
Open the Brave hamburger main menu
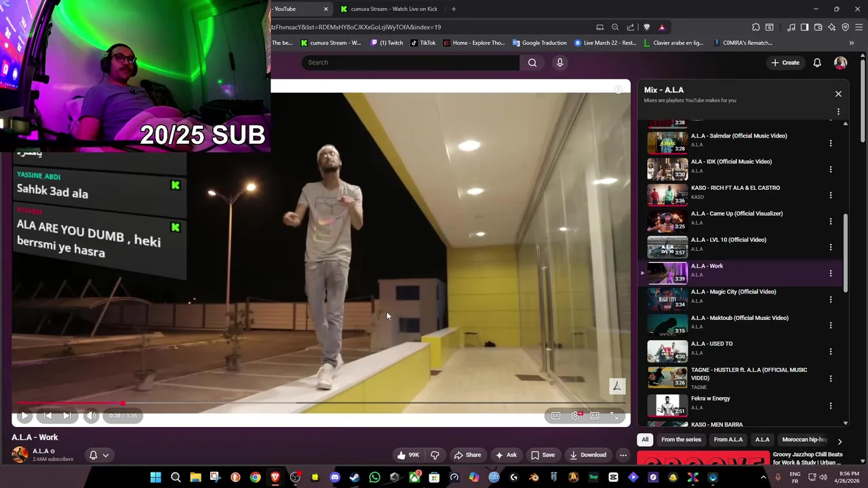click(x=858, y=27)
